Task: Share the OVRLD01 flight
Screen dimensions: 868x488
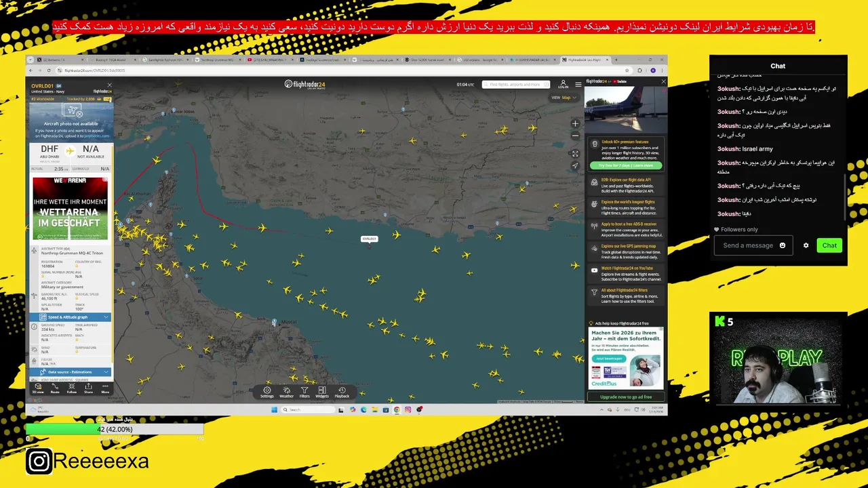Action: (x=88, y=388)
